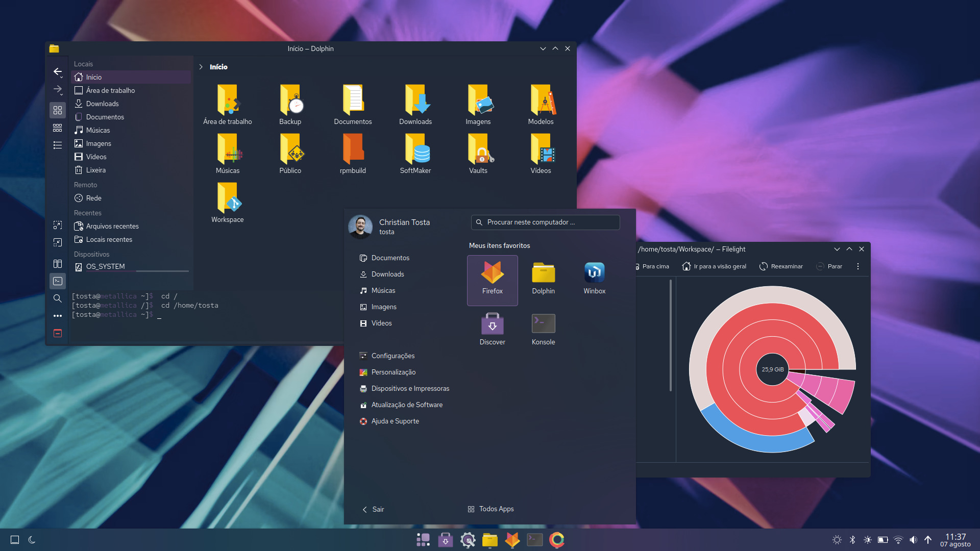The width and height of the screenshot is (980, 551).
Task: Open Documentos in the launcher menu
Action: tap(384, 258)
